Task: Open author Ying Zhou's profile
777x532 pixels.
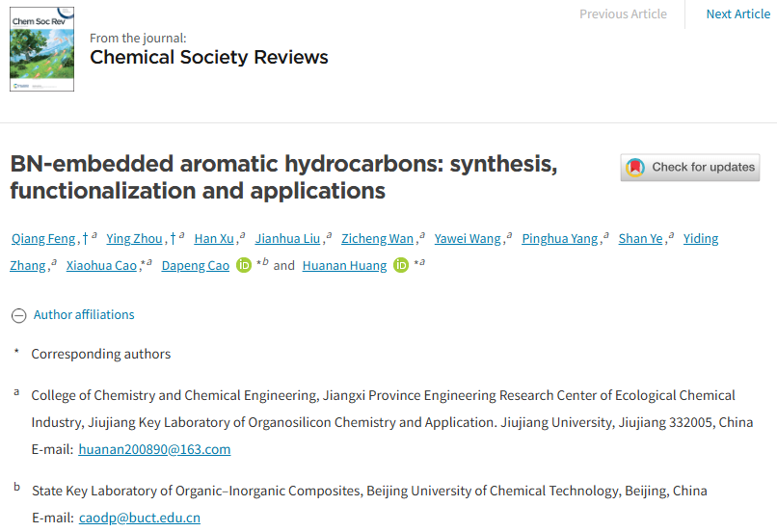Action: pos(135,239)
